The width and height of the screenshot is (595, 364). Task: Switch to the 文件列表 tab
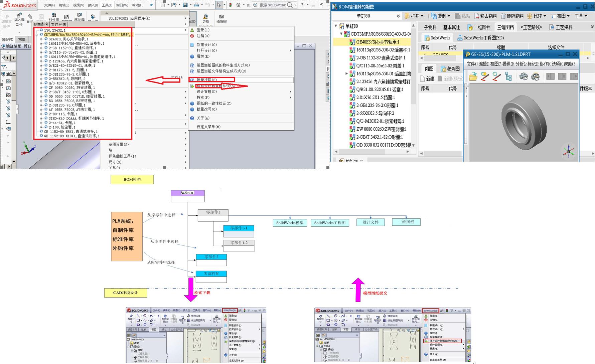(x=59, y=24)
